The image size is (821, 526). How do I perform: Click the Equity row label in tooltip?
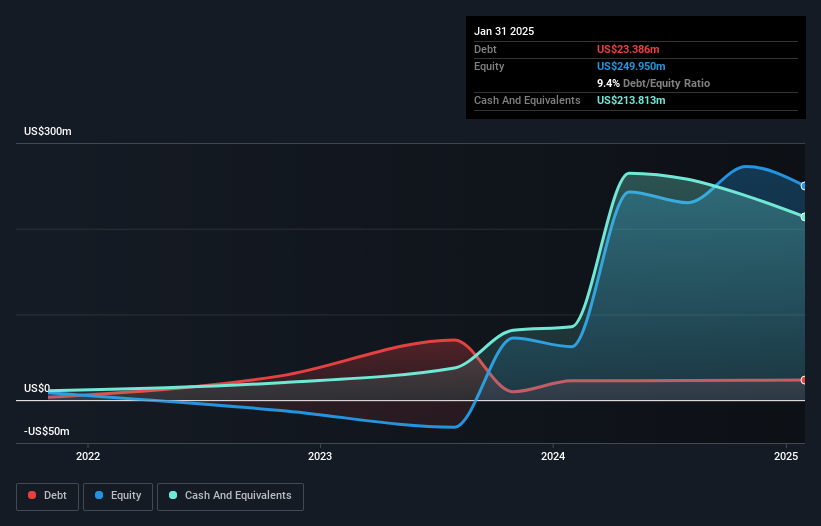pyautogui.click(x=489, y=66)
